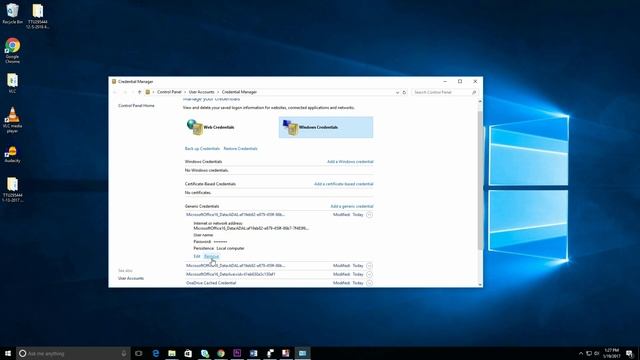
Task: Click Remove for the expanded credential
Action: (211, 256)
